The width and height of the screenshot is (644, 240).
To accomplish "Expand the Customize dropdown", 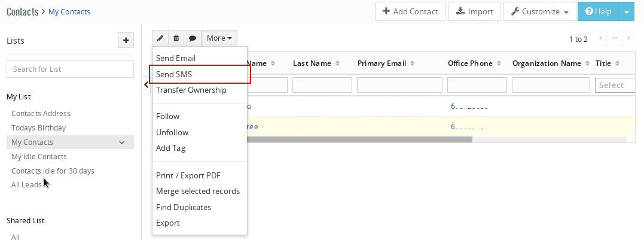I will point(539,11).
